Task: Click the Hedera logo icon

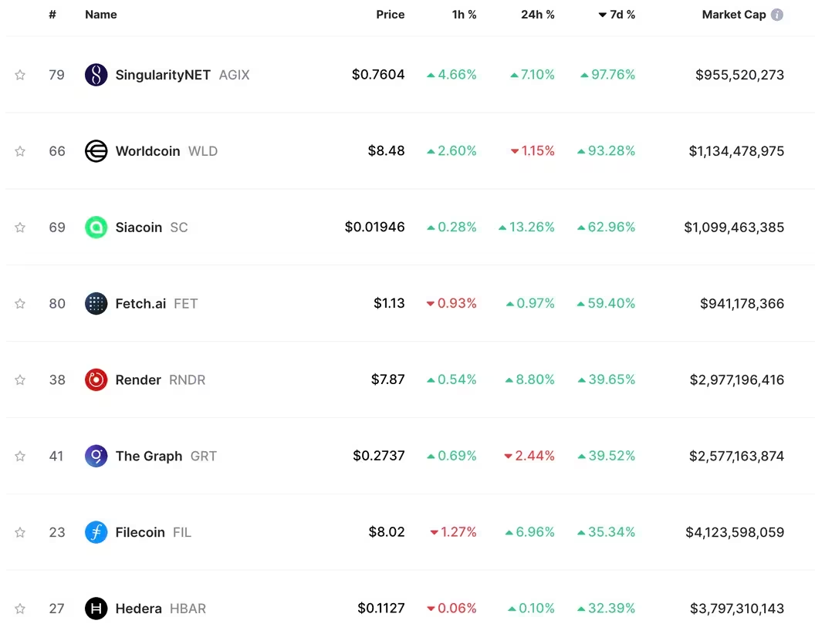Action: [96, 609]
